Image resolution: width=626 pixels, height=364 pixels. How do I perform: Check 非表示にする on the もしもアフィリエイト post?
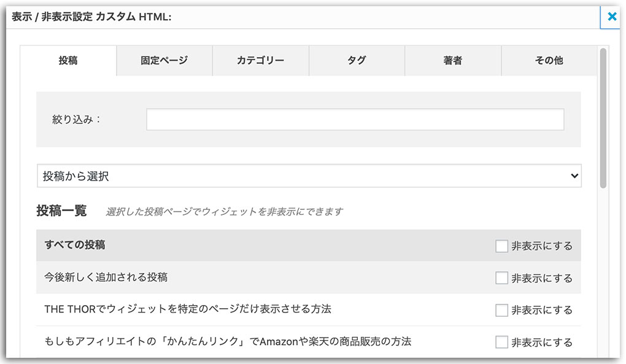coord(500,343)
